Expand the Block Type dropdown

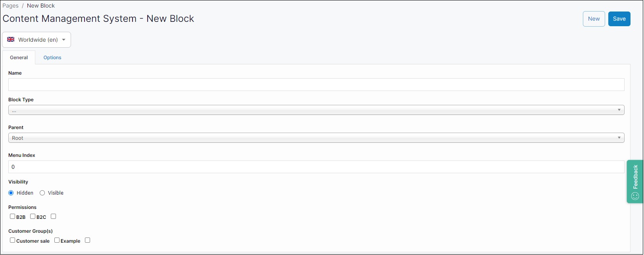click(316, 110)
